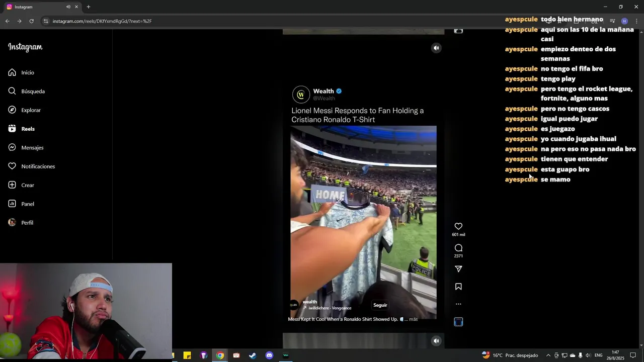644x362 pixels.
Task: Click Crear to make a post
Action: click(21, 185)
